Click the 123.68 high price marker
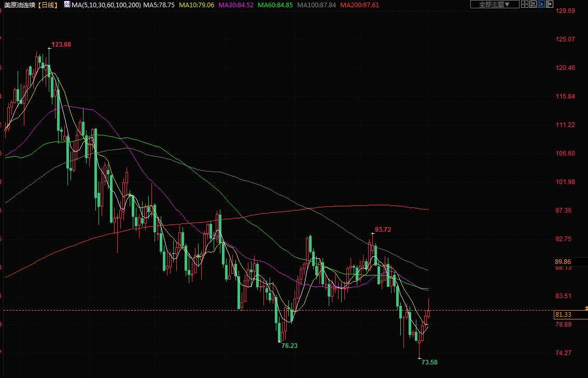Image resolution: width=588 pixels, height=378 pixels. tap(61, 45)
